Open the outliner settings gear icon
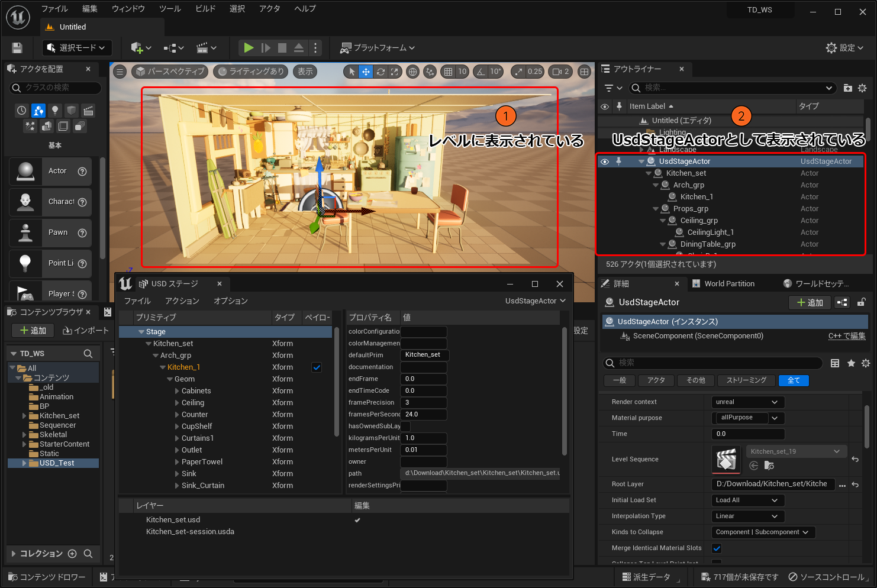This screenshot has height=588, width=877. click(x=862, y=88)
